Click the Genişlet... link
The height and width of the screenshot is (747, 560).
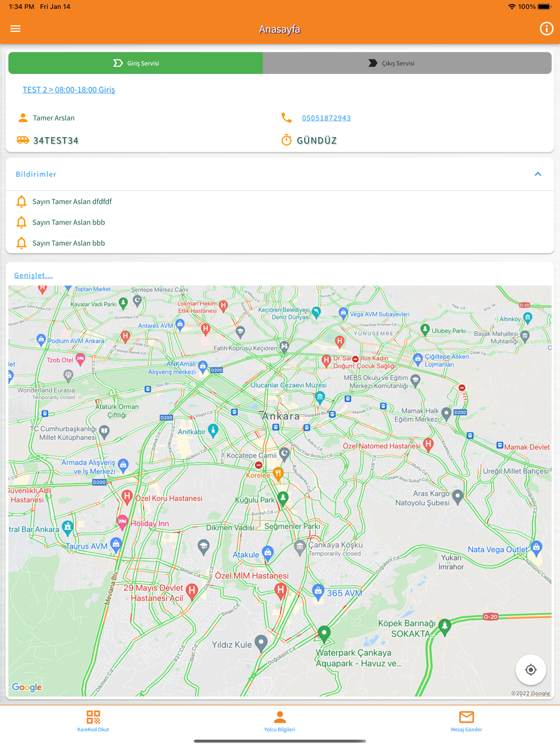34,276
